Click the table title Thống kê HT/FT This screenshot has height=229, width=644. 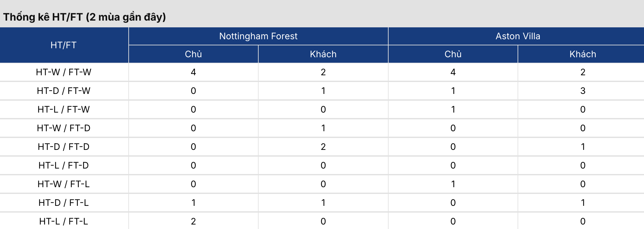click(x=85, y=17)
